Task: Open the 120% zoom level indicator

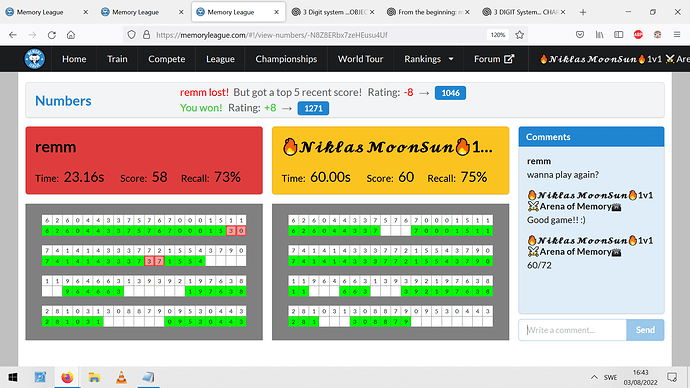Action: click(498, 35)
